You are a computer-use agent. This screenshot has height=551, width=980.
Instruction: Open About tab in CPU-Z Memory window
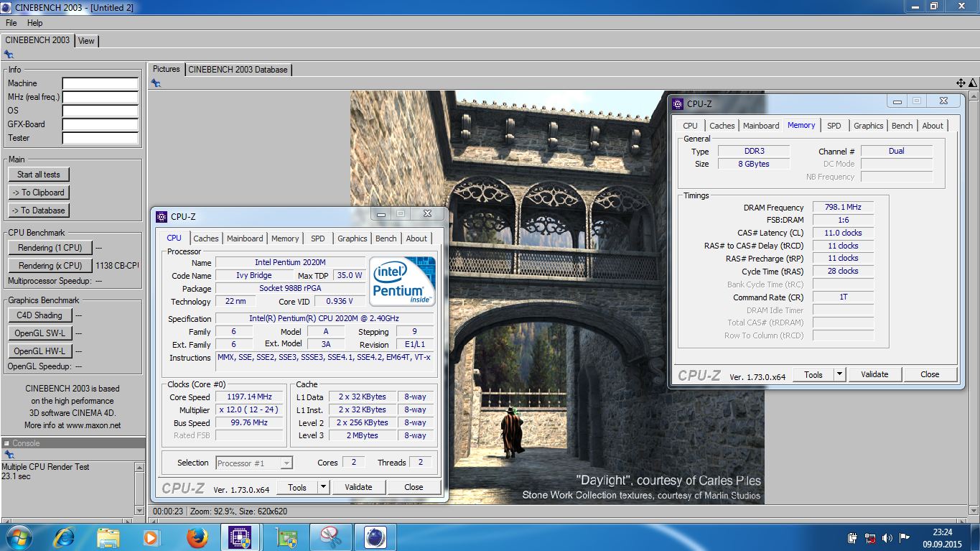click(x=933, y=126)
